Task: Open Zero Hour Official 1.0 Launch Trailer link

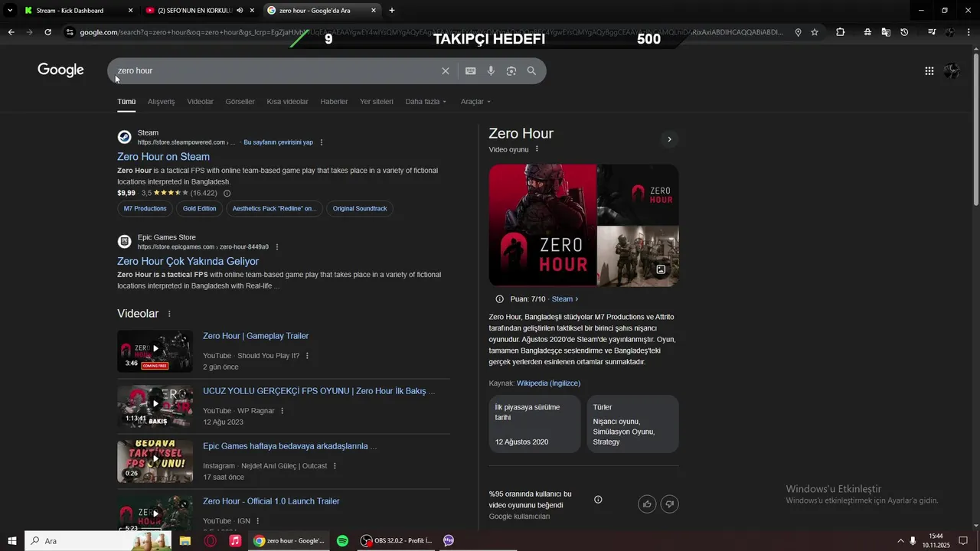Action: coord(271,501)
